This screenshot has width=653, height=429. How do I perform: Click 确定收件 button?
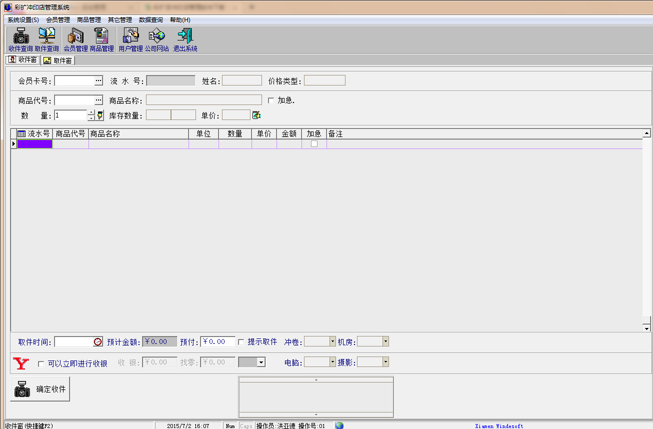(x=40, y=389)
